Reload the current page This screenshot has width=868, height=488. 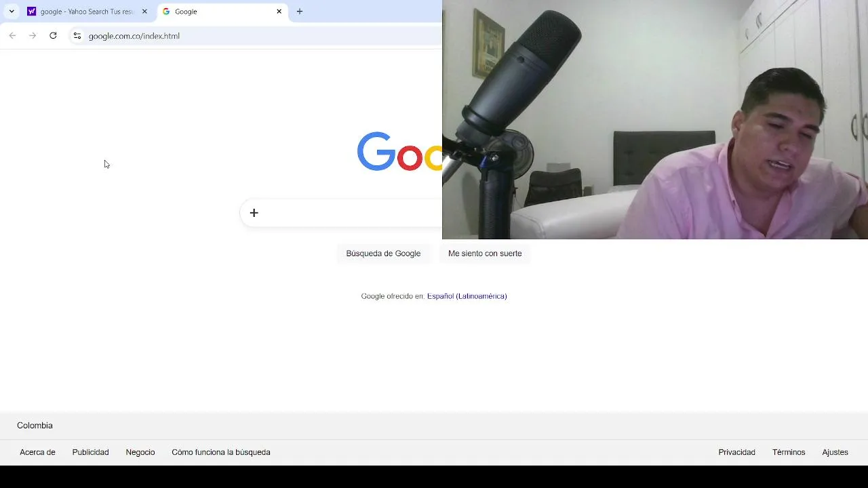pos(53,36)
